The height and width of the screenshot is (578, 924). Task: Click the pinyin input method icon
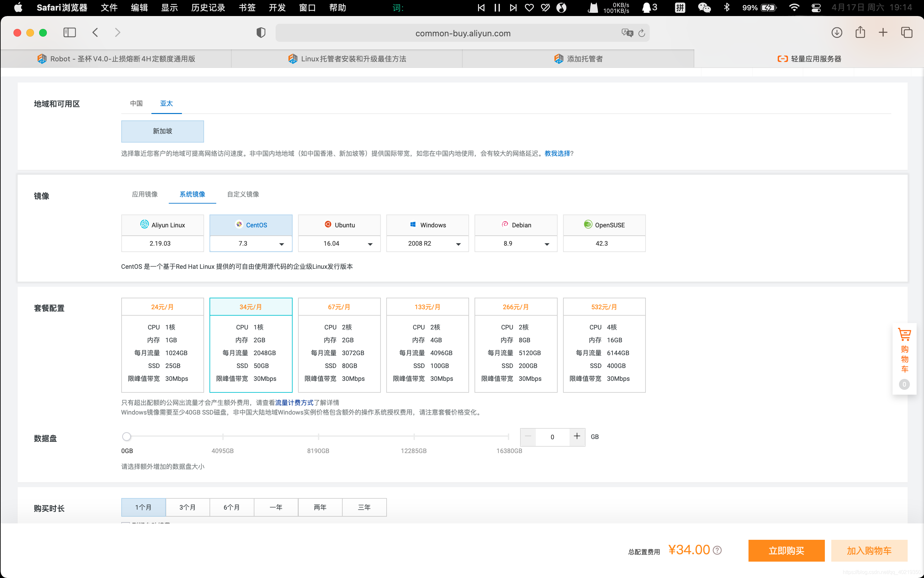click(x=680, y=8)
